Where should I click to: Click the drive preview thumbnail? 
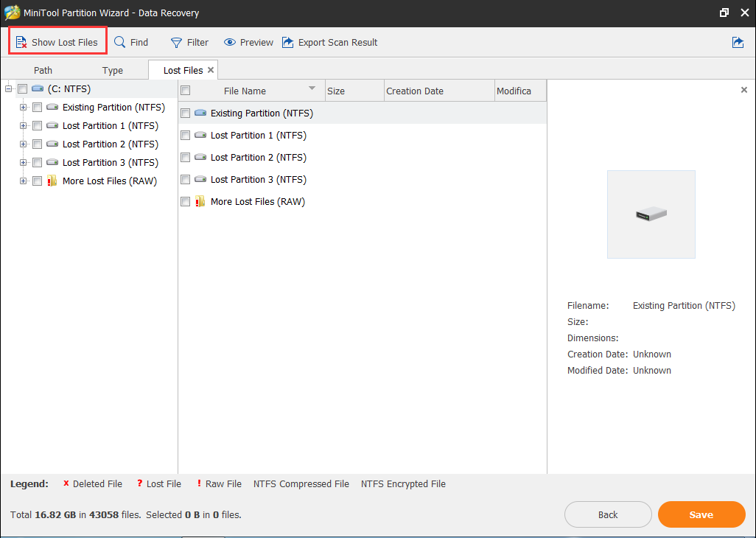(651, 214)
